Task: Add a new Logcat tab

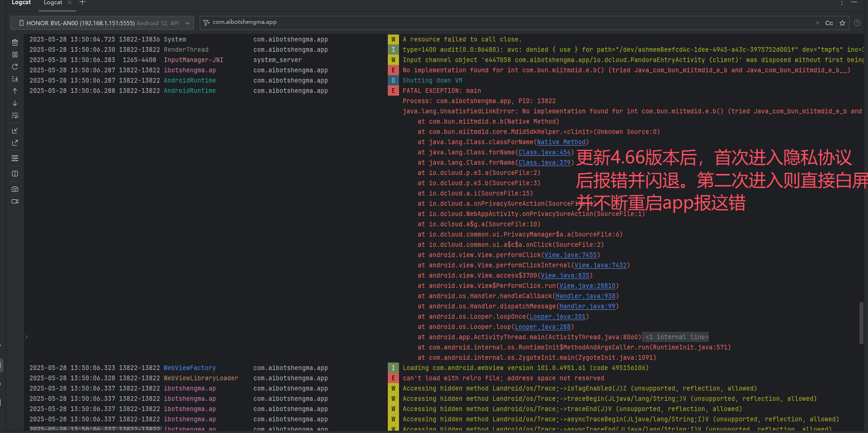Action: tap(82, 3)
